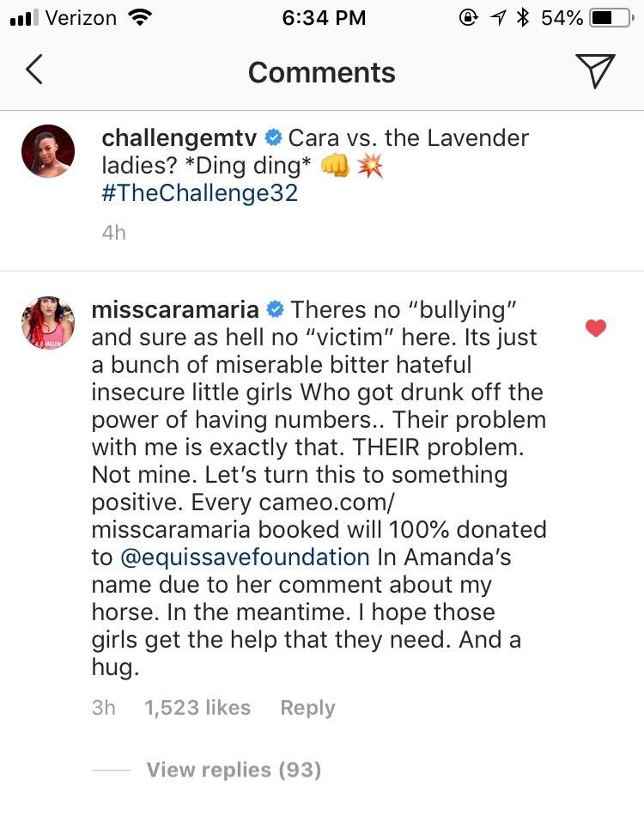
Task: Reply to misscaramaria's comment
Action: coord(307,708)
